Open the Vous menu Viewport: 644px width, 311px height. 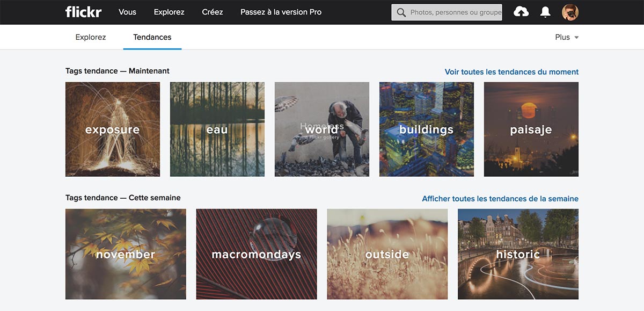tap(127, 11)
